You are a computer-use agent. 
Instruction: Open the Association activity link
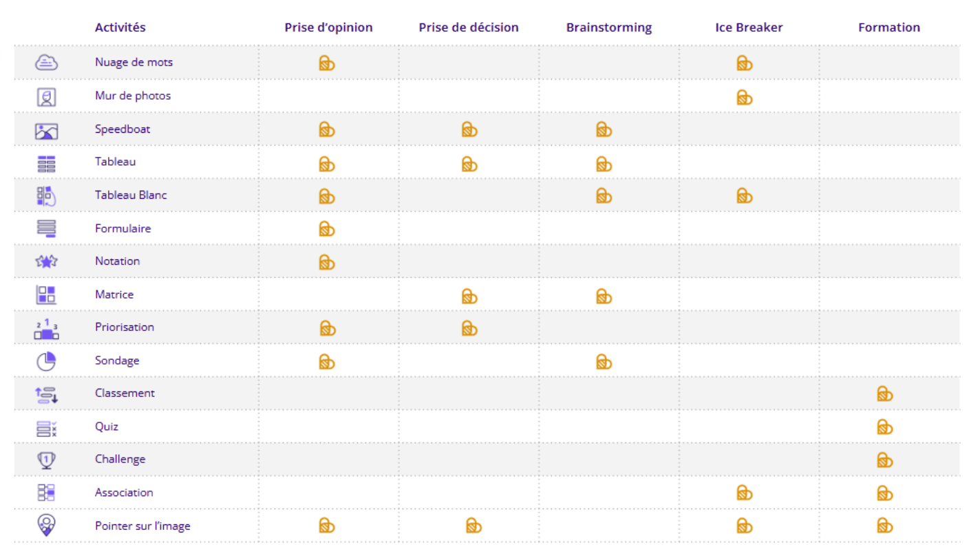(x=124, y=493)
